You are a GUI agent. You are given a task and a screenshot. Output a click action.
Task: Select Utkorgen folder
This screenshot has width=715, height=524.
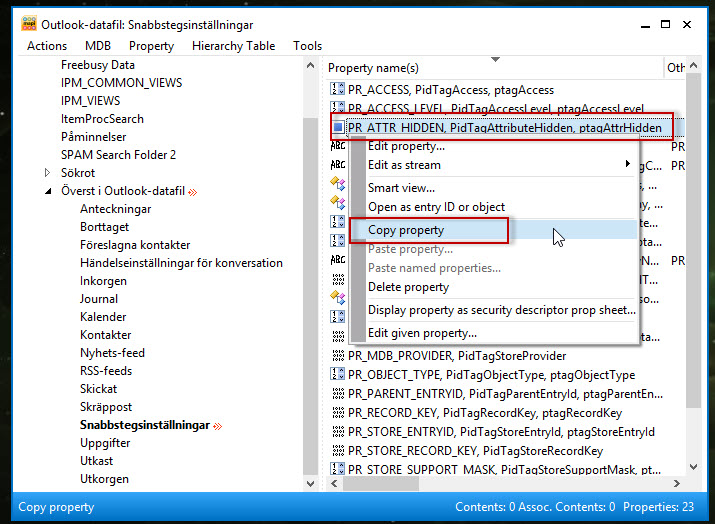[104, 479]
